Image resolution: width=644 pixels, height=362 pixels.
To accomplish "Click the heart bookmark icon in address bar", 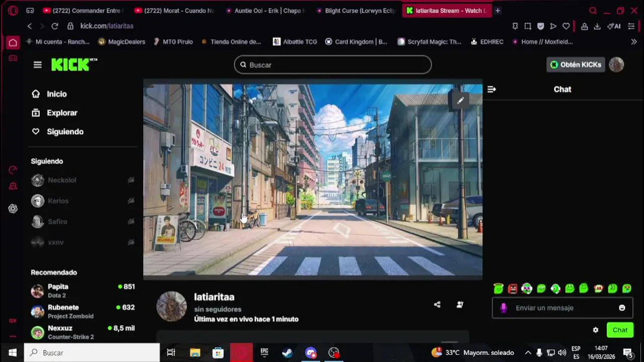I will pyautogui.click(x=566, y=26).
